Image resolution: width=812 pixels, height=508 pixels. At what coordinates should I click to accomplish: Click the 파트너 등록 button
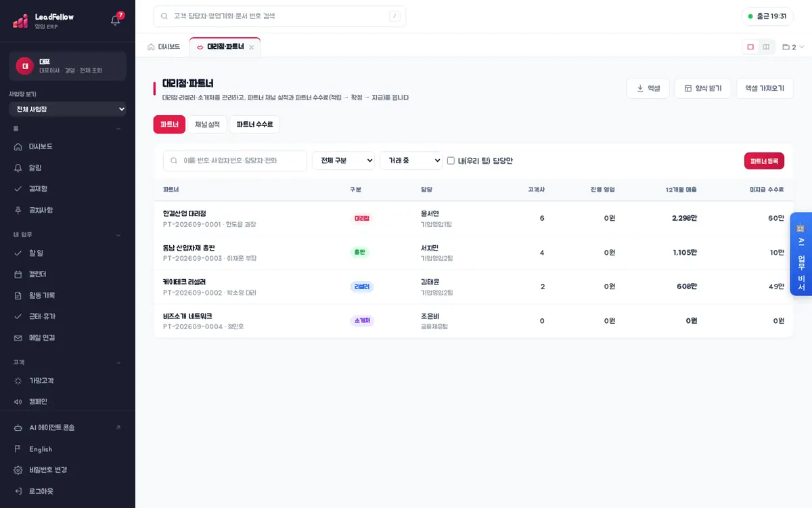pos(764,161)
